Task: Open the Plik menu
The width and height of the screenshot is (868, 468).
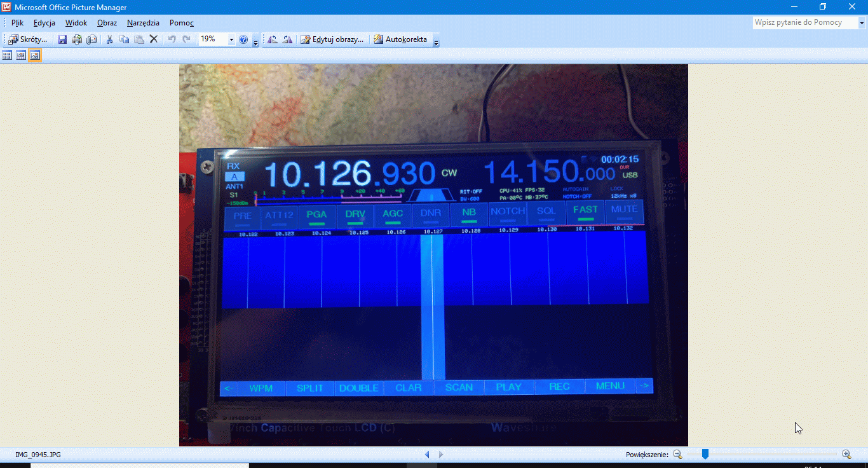Action: [17, 23]
